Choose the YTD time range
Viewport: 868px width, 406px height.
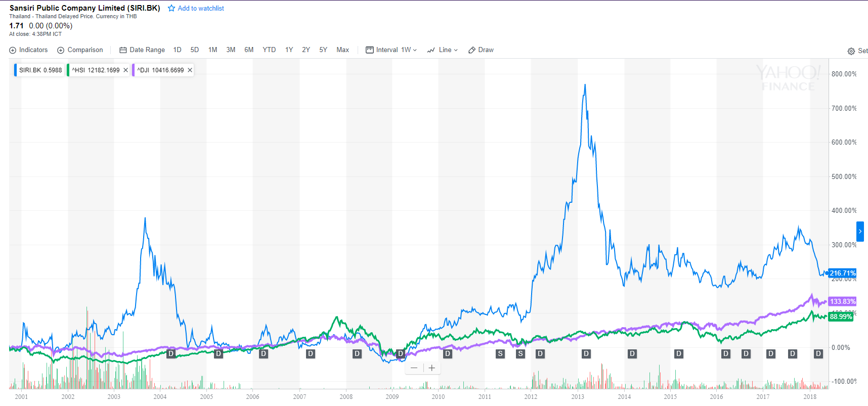269,50
